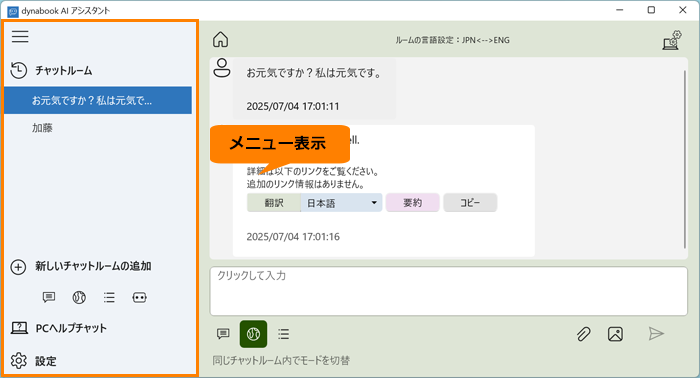The image size is (700, 378).
Task: Click the dynabook AI アシスタント app icon in title bar
Action: tap(13, 11)
